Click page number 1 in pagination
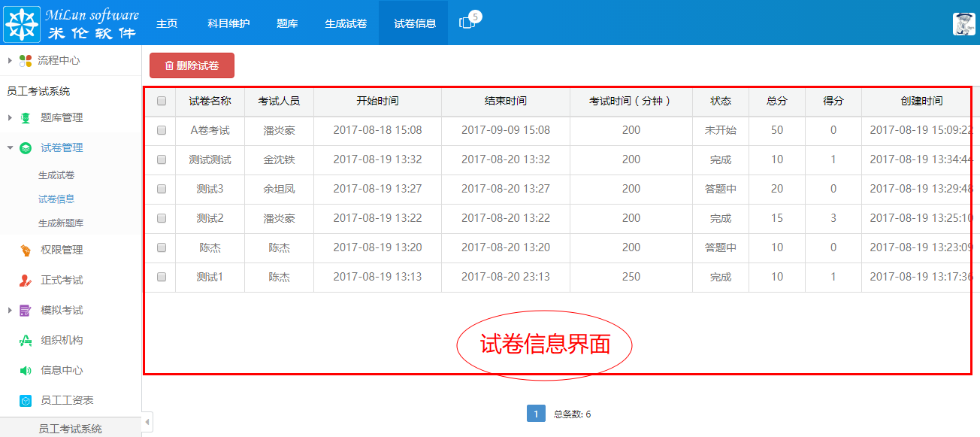Viewport: 980px width, 437px height. pyautogui.click(x=535, y=413)
